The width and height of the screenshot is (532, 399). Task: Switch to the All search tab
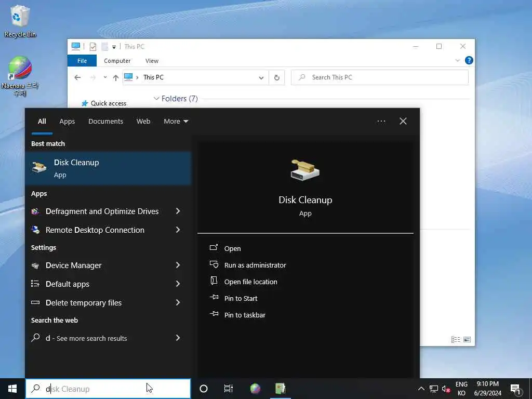tap(42, 122)
